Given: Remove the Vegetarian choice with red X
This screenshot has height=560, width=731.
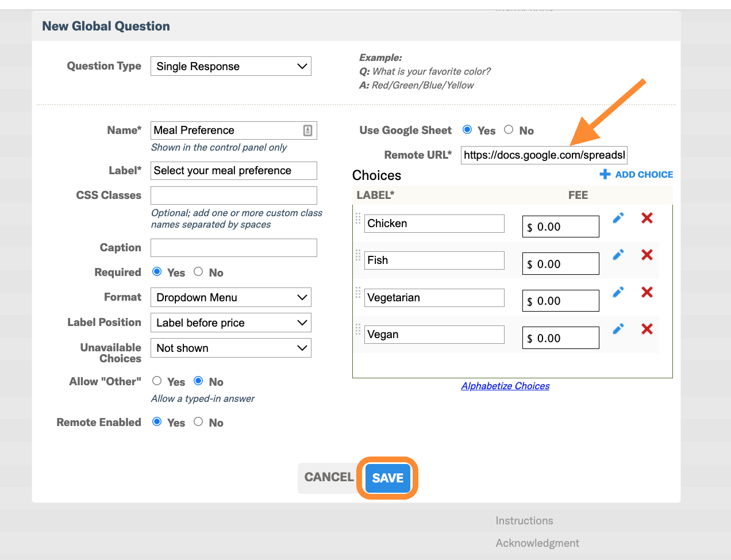Looking at the screenshot, I should click(647, 292).
